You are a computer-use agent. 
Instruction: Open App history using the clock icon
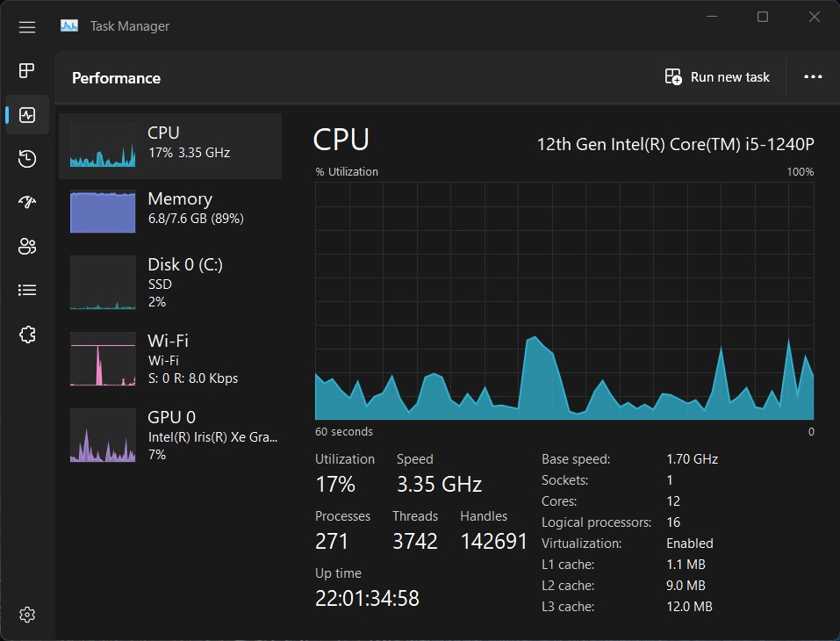[x=26, y=158]
